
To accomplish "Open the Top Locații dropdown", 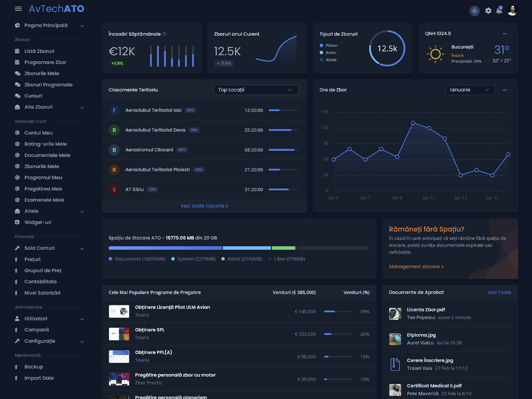I will coord(256,90).
